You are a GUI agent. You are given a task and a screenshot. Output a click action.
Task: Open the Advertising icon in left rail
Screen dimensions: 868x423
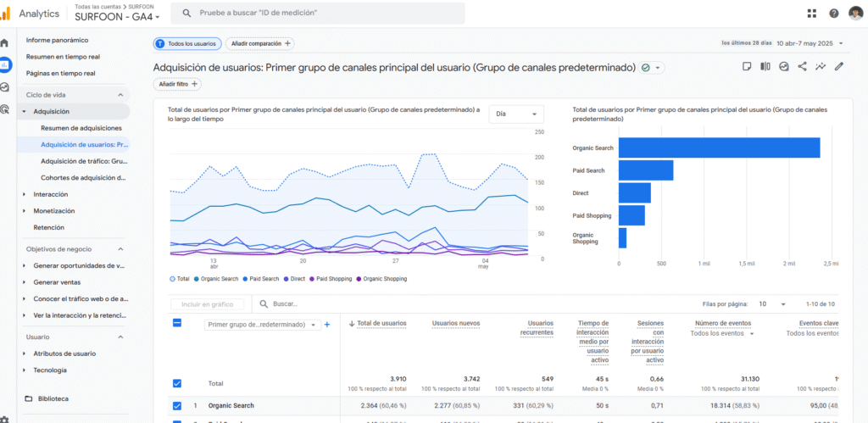(x=5, y=109)
